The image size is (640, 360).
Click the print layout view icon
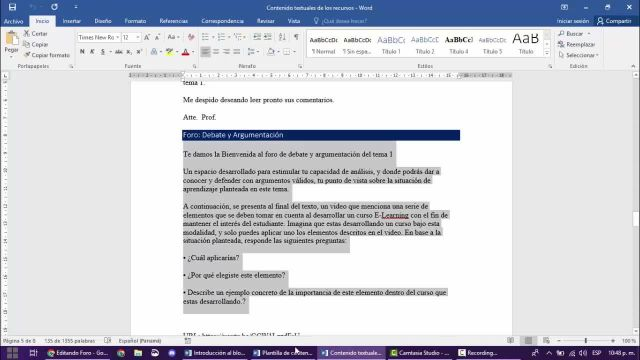[x=528, y=340]
